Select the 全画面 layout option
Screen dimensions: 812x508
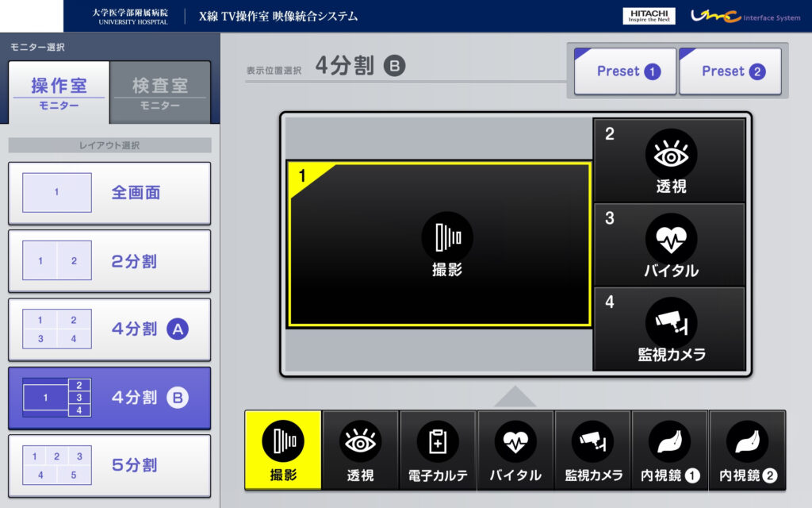click(109, 193)
